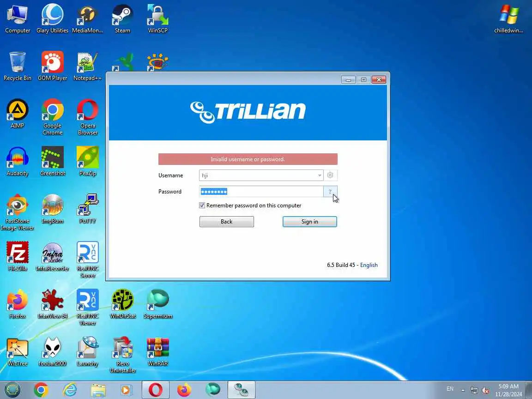Screen dimensions: 532x399
Task: Select the WizTree desktop icon
Action: (17, 351)
